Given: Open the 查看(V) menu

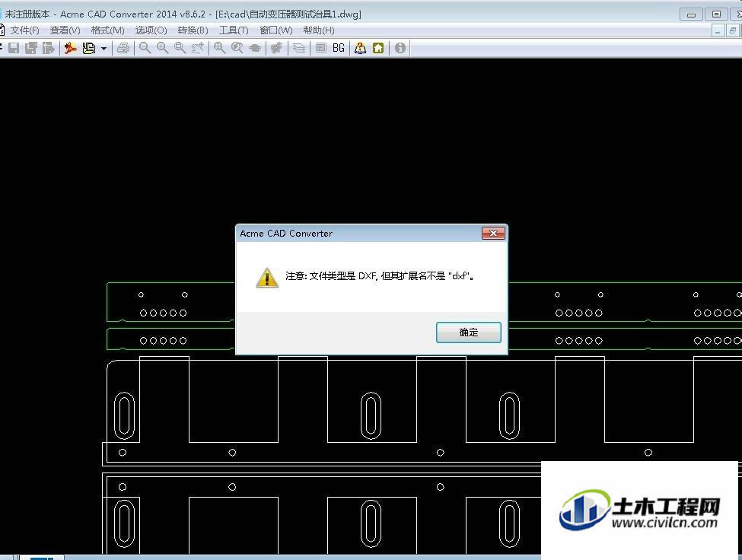Looking at the screenshot, I should [65, 30].
